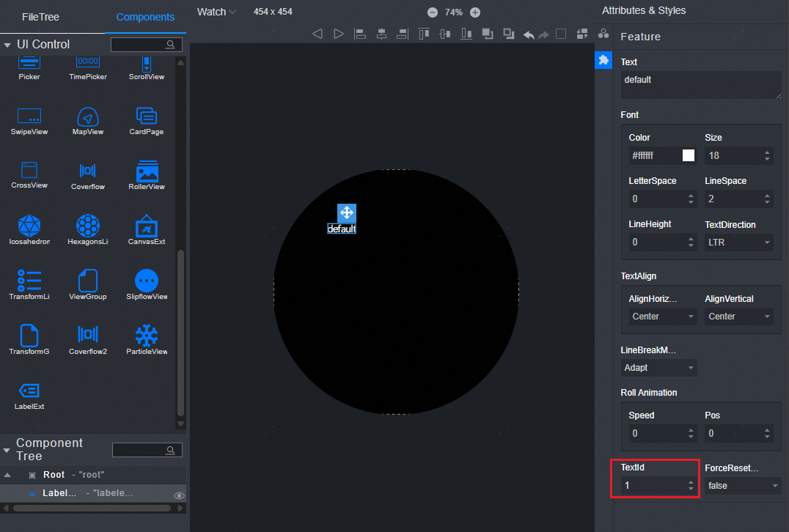This screenshot has width=789, height=532.
Task: Click the zoom out minus icon
Action: coord(433,12)
